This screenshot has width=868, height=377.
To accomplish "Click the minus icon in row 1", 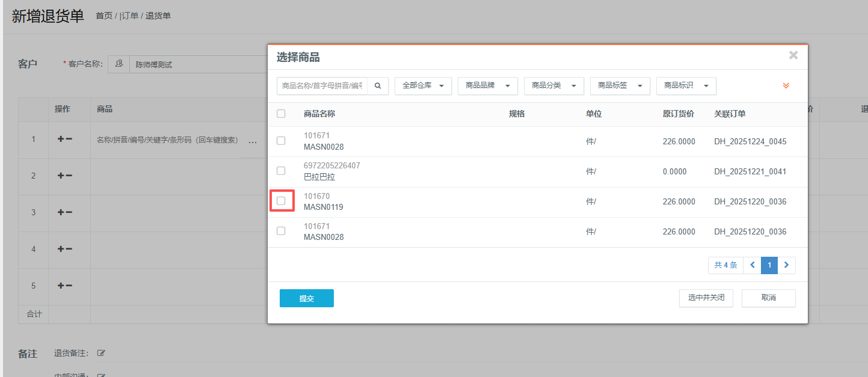I will (69, 139).
